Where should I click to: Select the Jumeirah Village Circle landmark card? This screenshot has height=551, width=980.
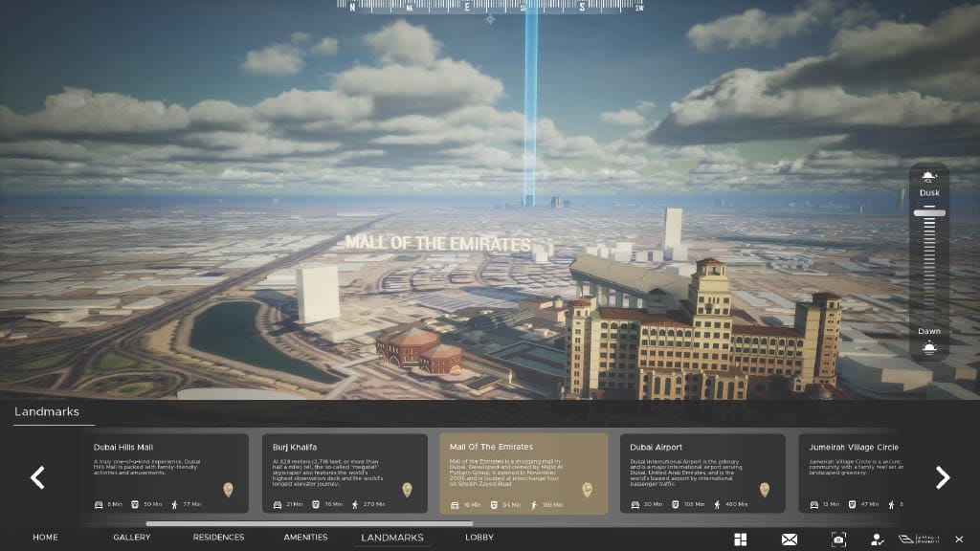point(848,474)
